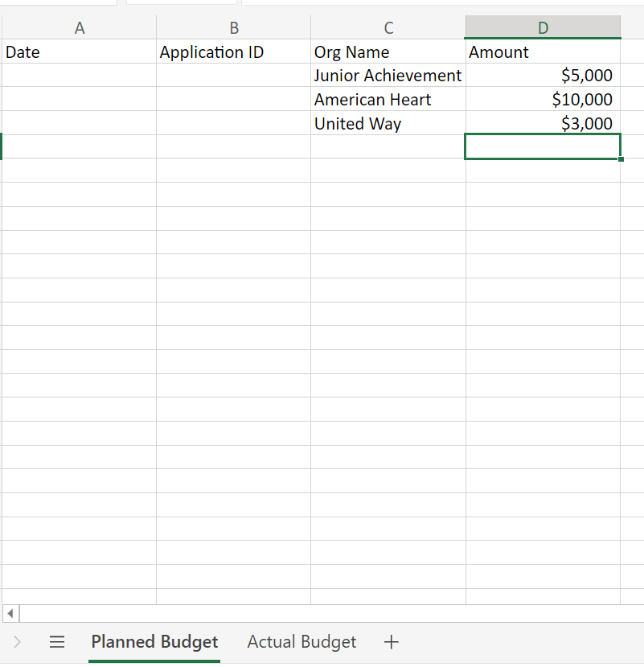Select column B header
The image size is (644, 667).
tap(234, 27)
